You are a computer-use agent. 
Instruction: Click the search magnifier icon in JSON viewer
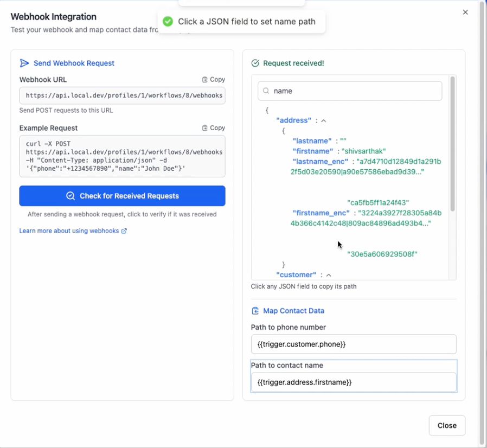[x=266, y=91]
